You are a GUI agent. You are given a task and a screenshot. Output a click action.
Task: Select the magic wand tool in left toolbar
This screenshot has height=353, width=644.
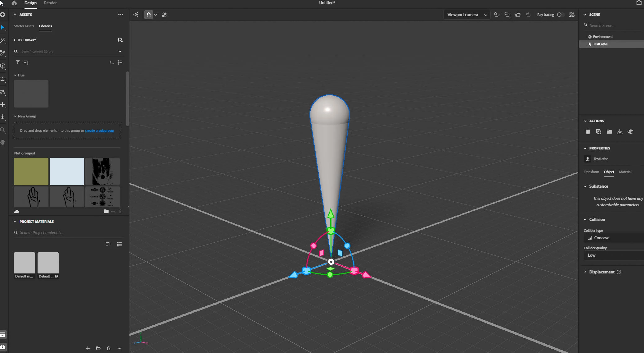coord(3,40)
